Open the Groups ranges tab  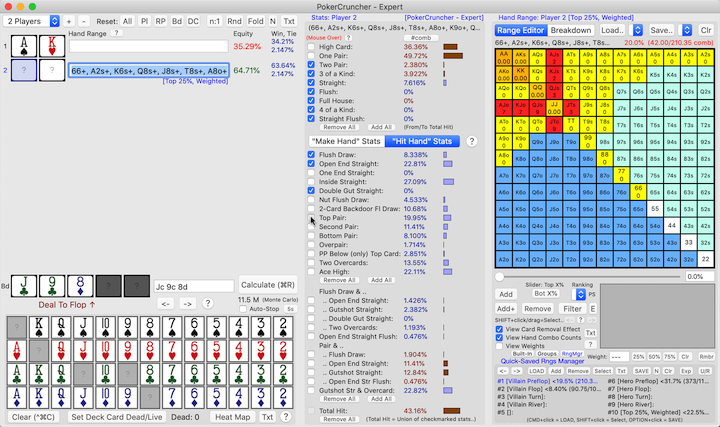pos(547,354)
